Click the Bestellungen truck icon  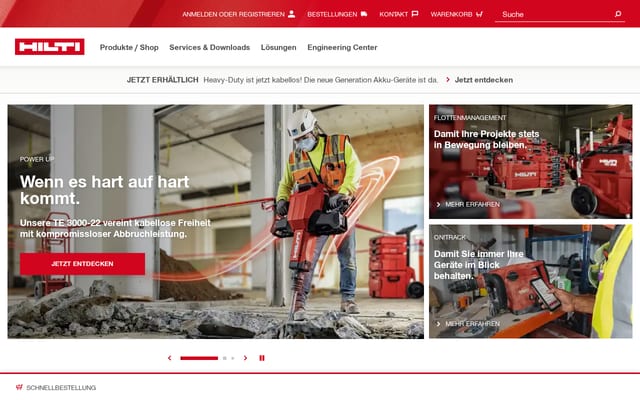tap(364, 14)
